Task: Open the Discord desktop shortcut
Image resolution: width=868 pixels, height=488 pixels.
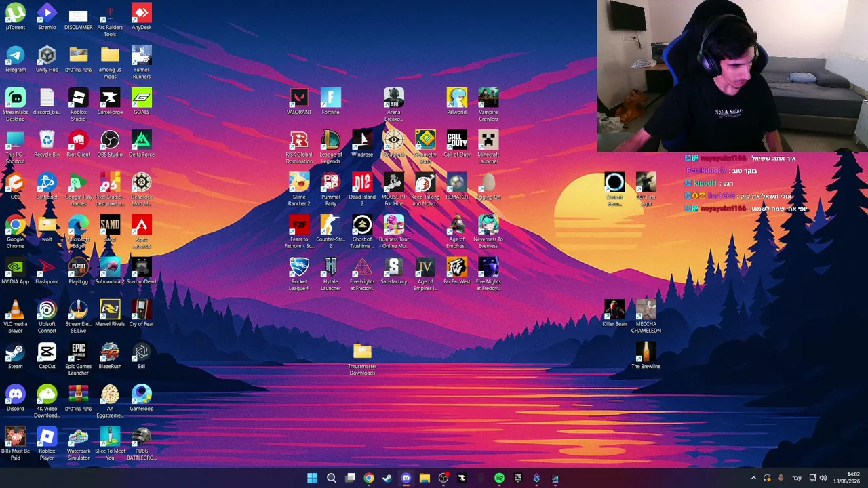Action: 15,399
